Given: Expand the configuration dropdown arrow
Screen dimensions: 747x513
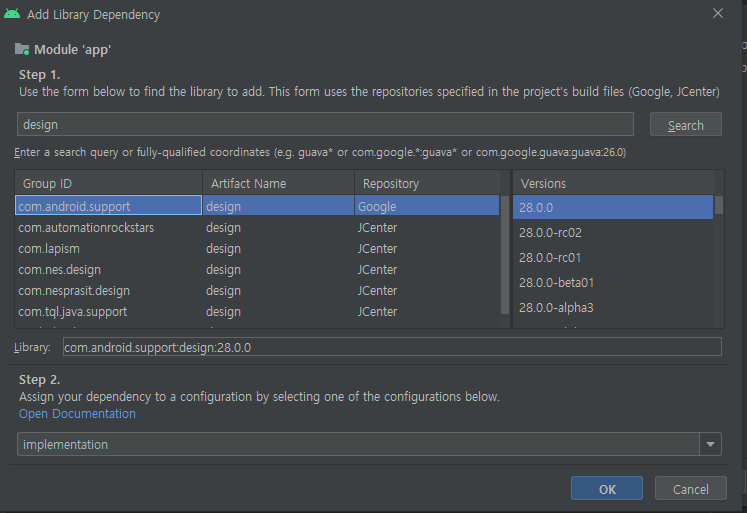Looking at the screenshot, I should coord(710,444).
